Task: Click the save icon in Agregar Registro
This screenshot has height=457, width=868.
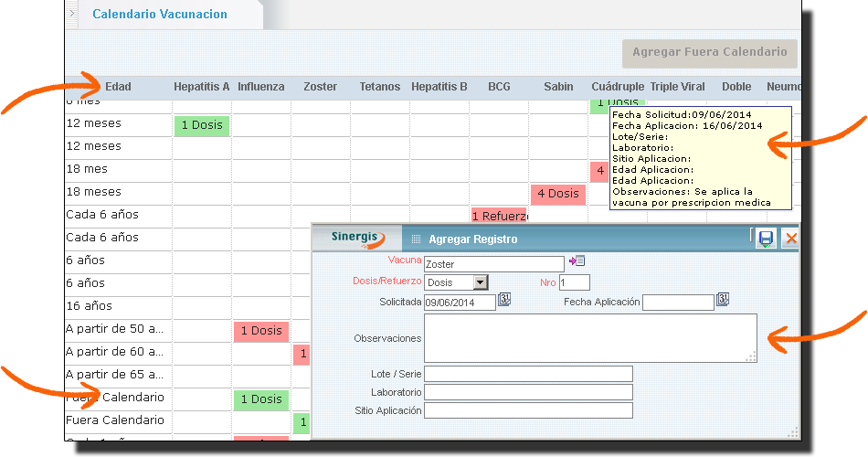Action: pos(766,239)
